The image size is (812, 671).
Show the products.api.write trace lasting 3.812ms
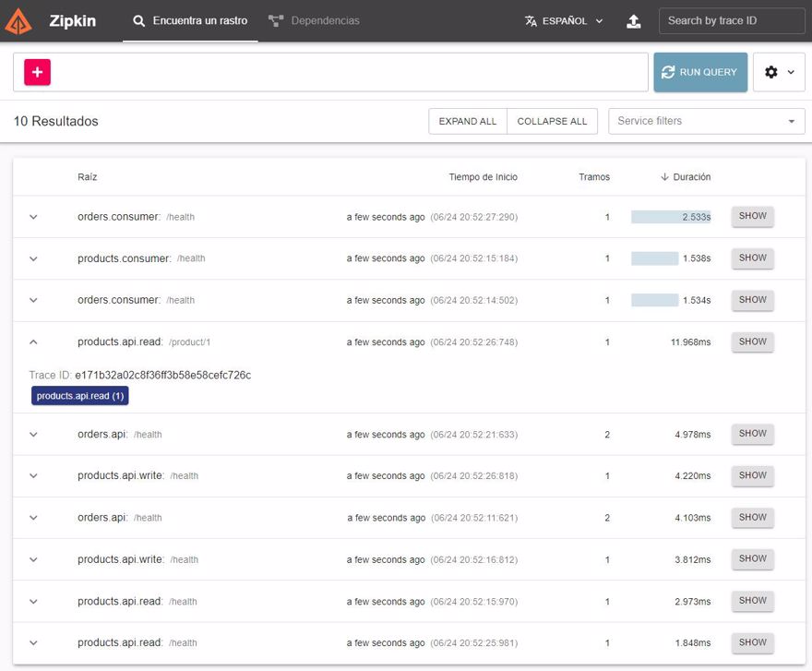(x=752, y=559)
